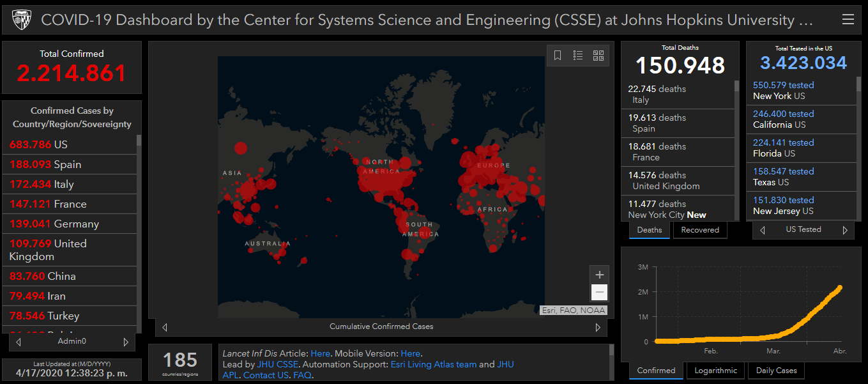Select Iran in confirmed cases list
868x384 pixels.
pyautogui.click(x=70, y=296)
